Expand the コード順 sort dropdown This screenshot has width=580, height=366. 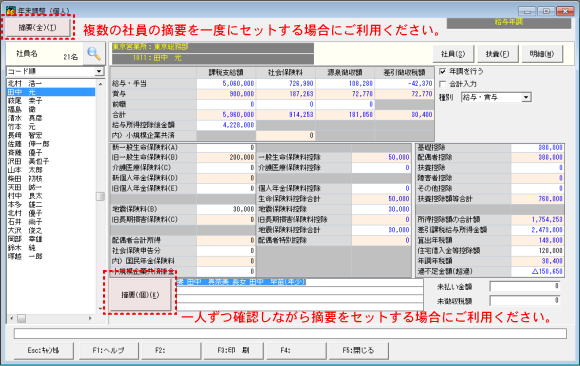tap(99, 71)
